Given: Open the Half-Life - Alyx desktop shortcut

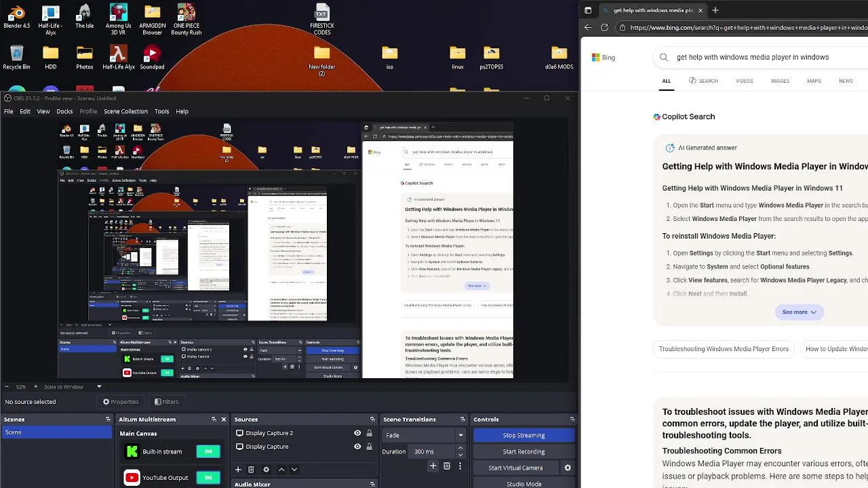Looking at the screenshot, I should point(50,20).
